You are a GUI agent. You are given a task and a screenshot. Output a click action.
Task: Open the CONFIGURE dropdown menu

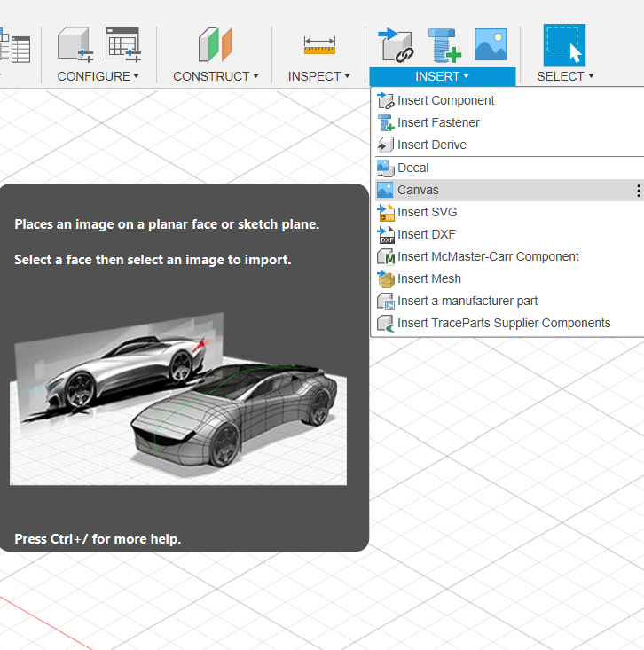(98, 76)
